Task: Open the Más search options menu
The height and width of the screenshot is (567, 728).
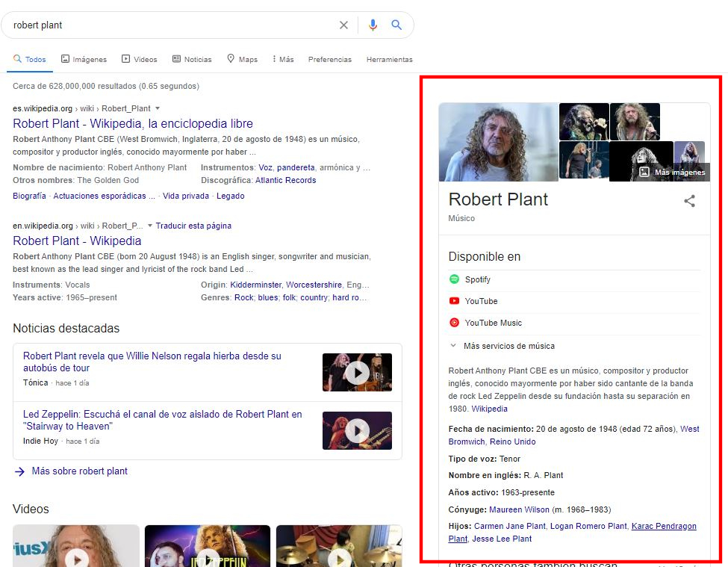Action: click(283, 59)
